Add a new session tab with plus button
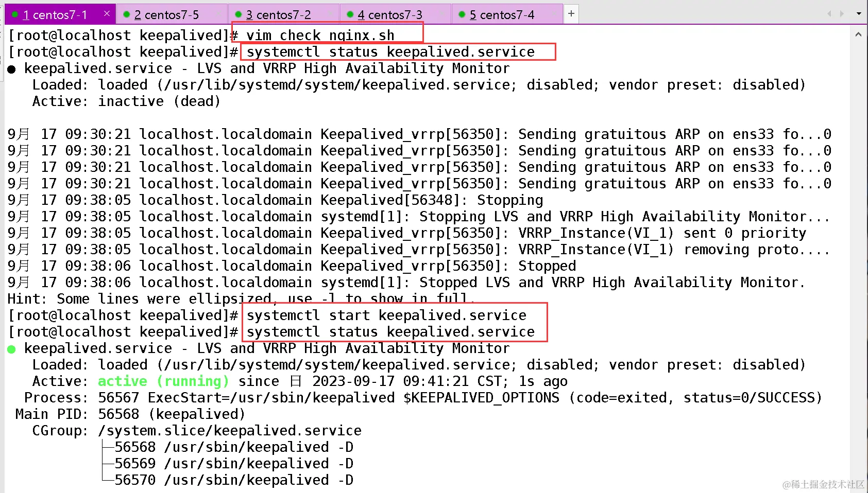 571,14
